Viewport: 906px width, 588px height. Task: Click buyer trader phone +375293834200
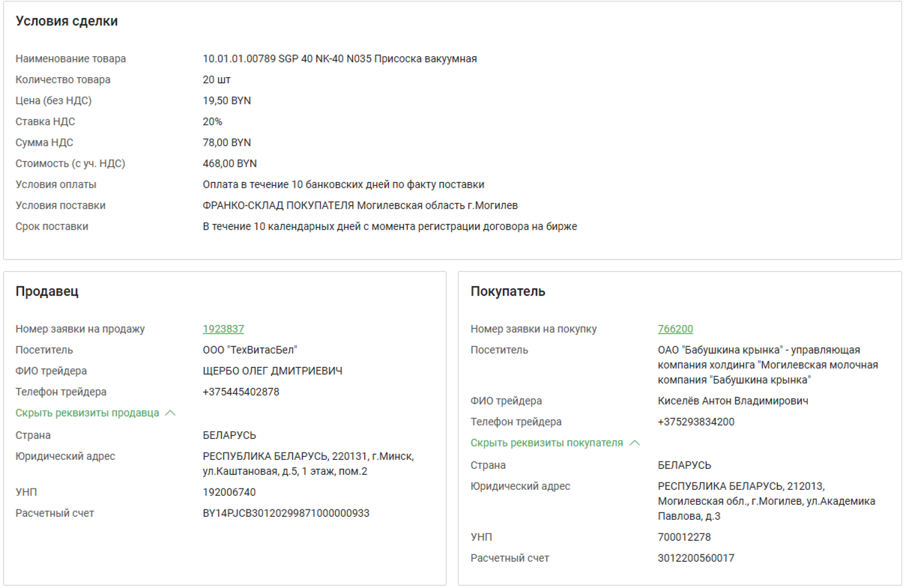pos(695,422)
